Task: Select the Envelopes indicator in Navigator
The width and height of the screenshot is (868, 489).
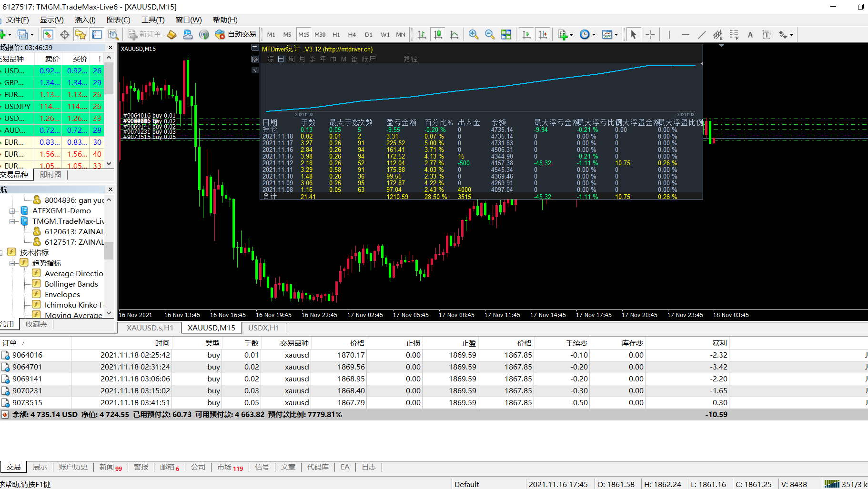Action: point(62,295)
